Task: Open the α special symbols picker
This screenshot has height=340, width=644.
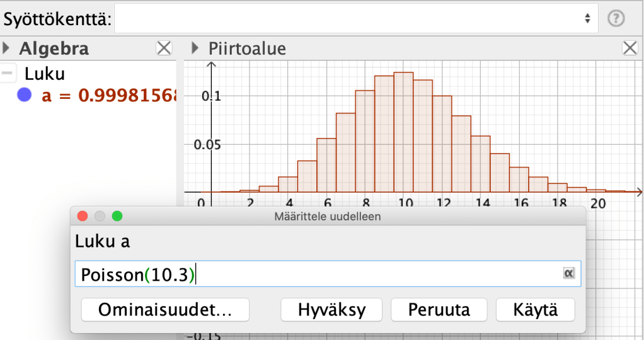Action: [x=568, y=273]
